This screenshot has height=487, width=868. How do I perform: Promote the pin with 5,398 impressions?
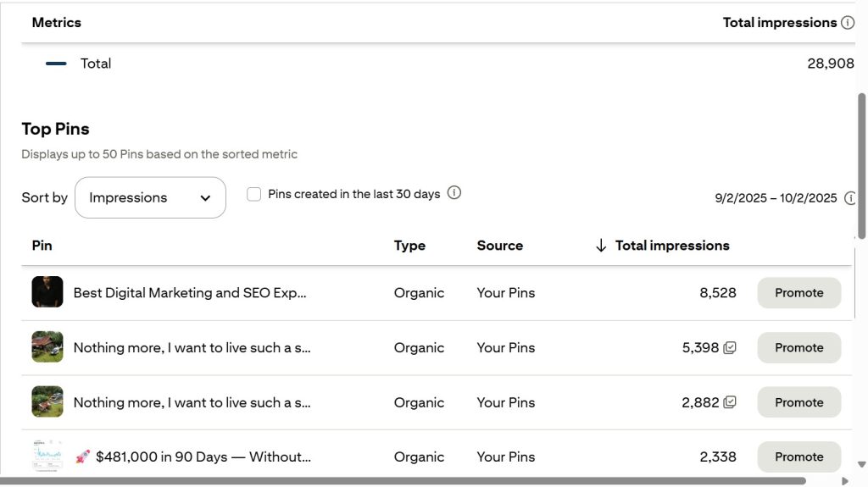[x=798, y=347]
